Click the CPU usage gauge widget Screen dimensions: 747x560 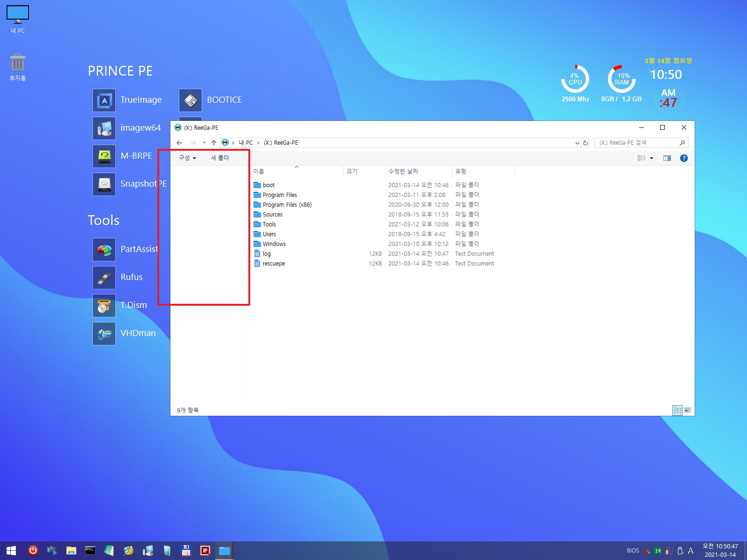[575, 79]
